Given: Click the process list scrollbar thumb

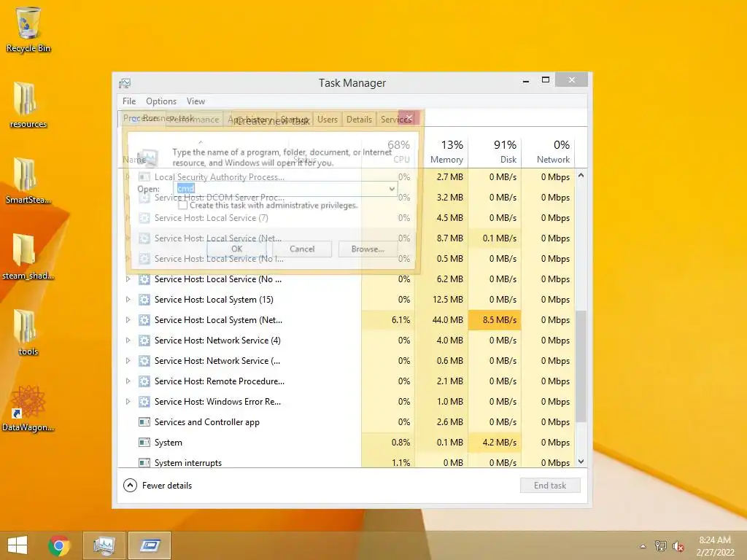Looking at the screenshot, I should click(x=581, y=366).
